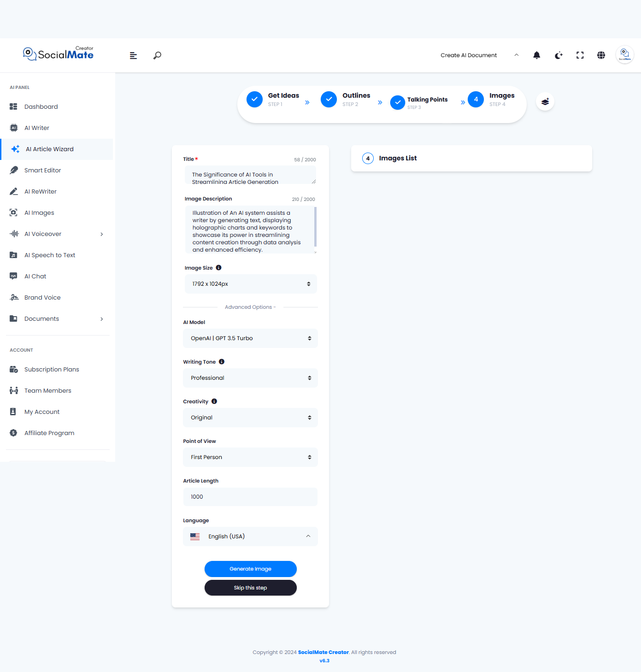
Task: Click the AI Speech to Text icon
Action: (13, 255)
